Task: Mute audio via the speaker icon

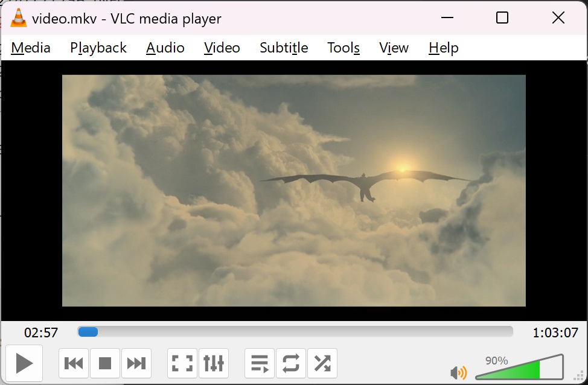Action: [x=459, y=372]
